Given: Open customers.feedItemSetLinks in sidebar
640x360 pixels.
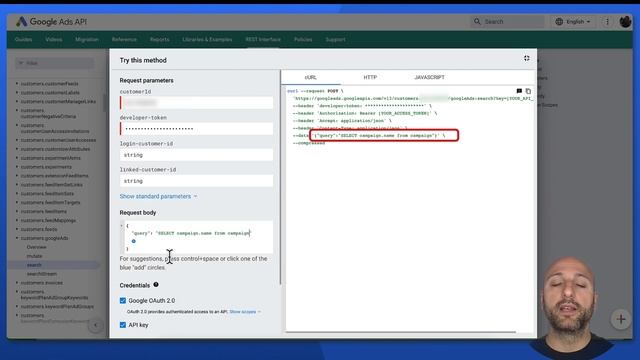Looking at the screenshot, I should 51,185.
